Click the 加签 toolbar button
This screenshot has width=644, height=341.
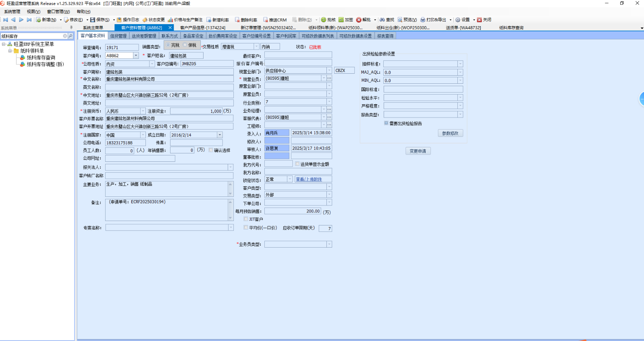tap(346, 20)
